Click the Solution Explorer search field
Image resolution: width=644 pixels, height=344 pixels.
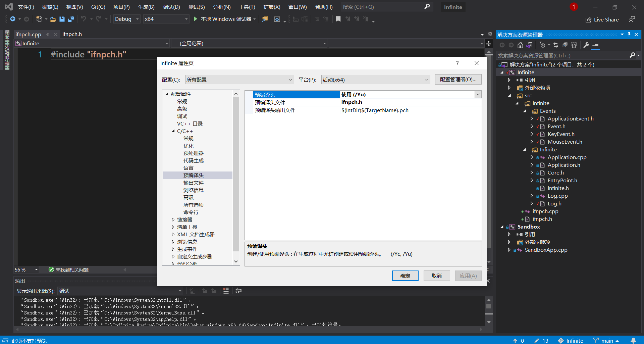tap(562, 55)
